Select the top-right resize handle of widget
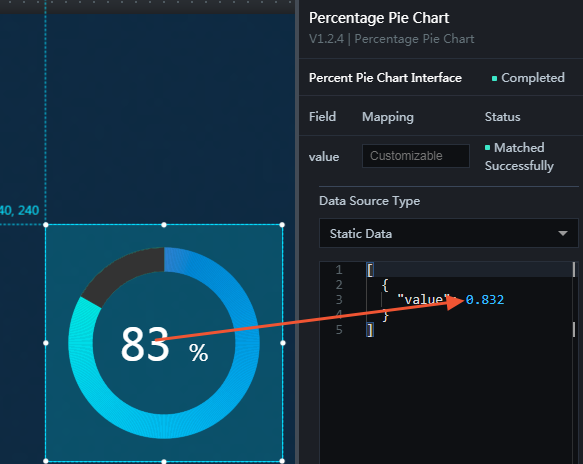This screenshot has width=583, height=464. tap(282, 225)
